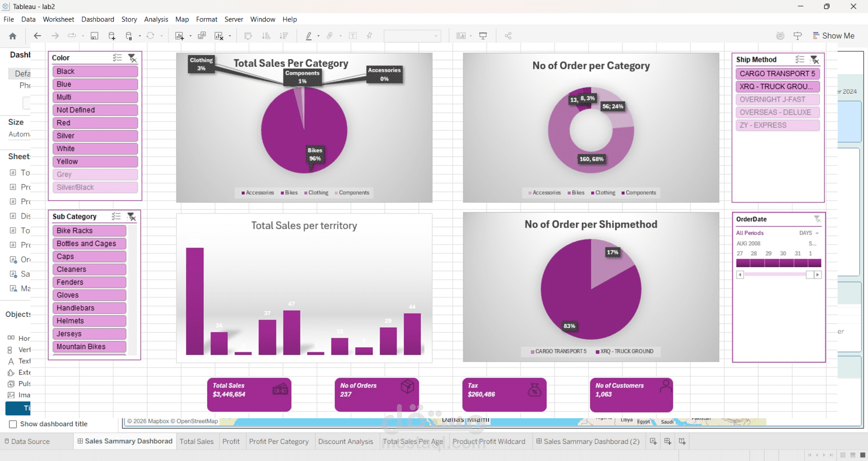Click the New Worksheet toolbar icon
This screenshot has height=461, width=868.
[x=179, y=36]
